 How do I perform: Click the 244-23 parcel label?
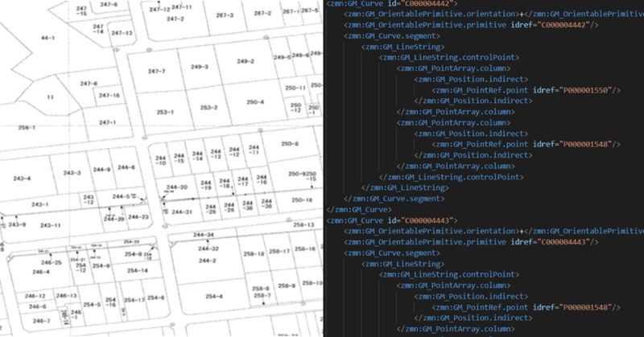click(x=138, y=216)
